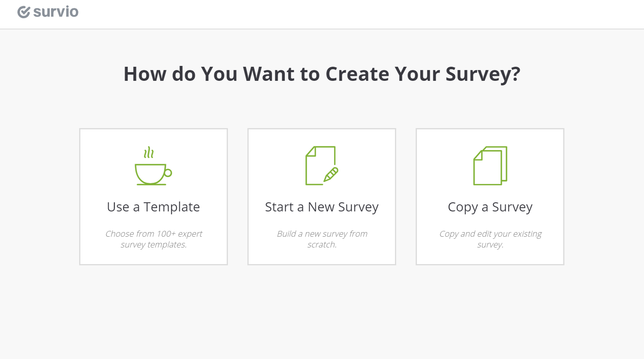Click the pencil tip on the new survey icon

coord(326,179)
